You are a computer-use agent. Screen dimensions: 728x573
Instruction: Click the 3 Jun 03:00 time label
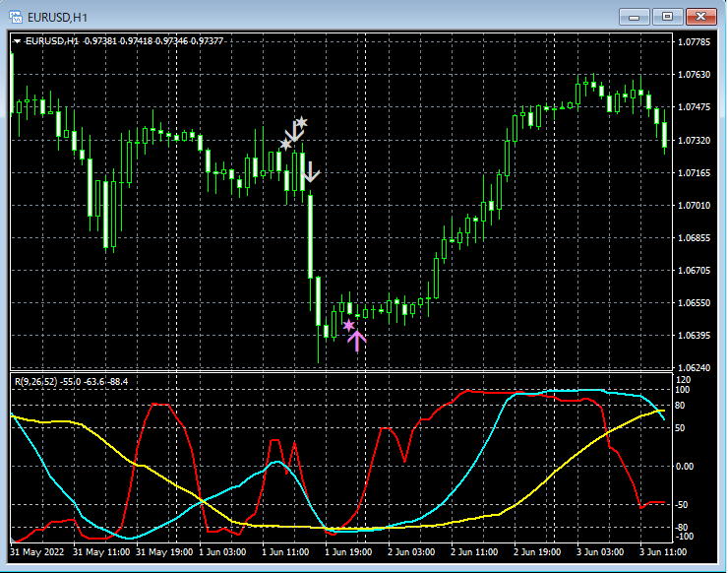[600, 552]
